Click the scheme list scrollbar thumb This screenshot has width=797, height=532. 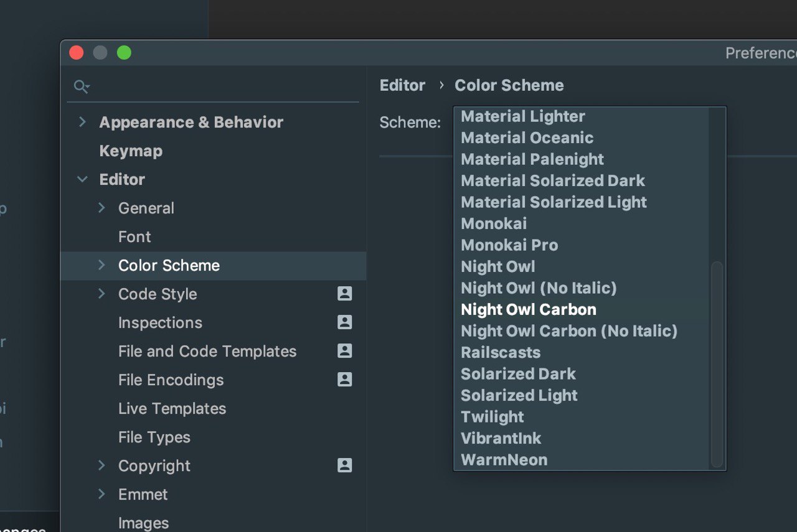(x=717, y=364)
